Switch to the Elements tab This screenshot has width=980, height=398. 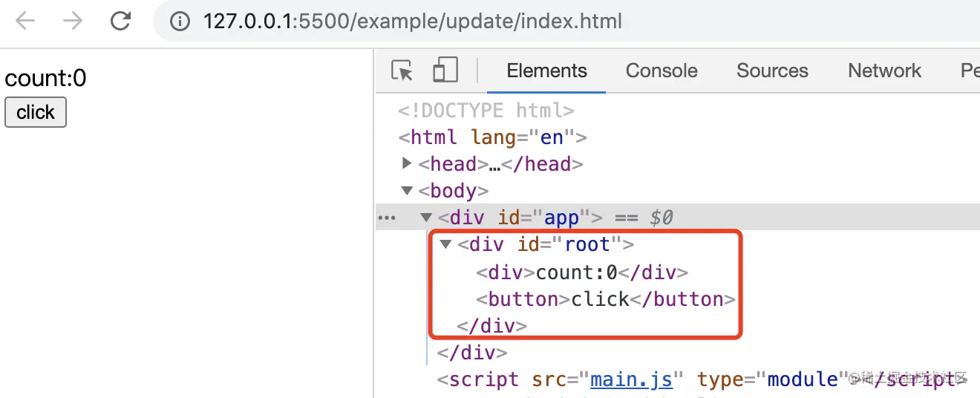546,71
